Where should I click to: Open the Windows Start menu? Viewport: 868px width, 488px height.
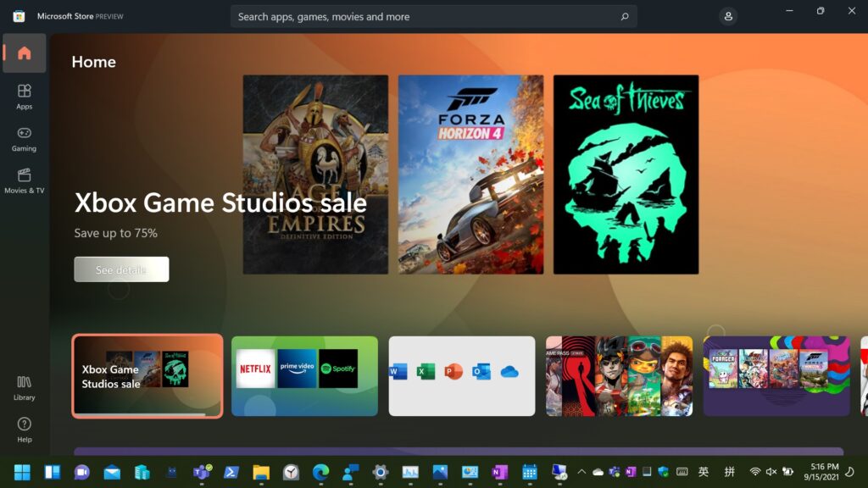pos(22,472)
